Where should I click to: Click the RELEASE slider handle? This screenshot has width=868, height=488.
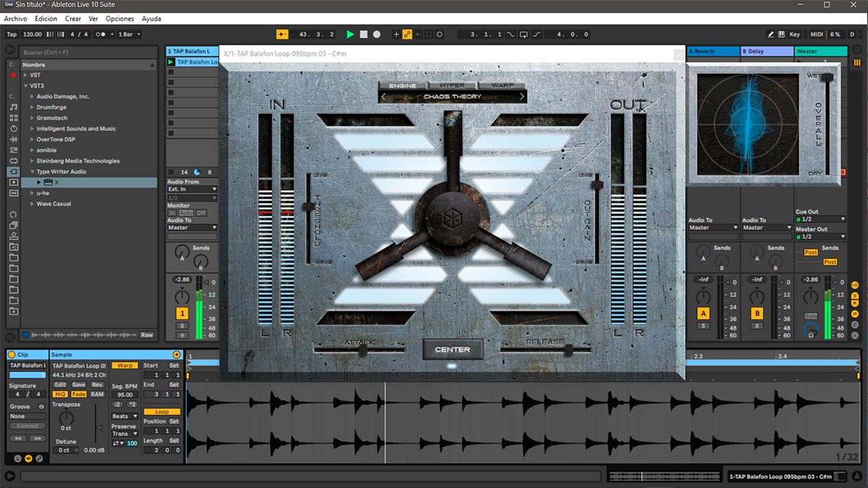[x=568, y=350]
